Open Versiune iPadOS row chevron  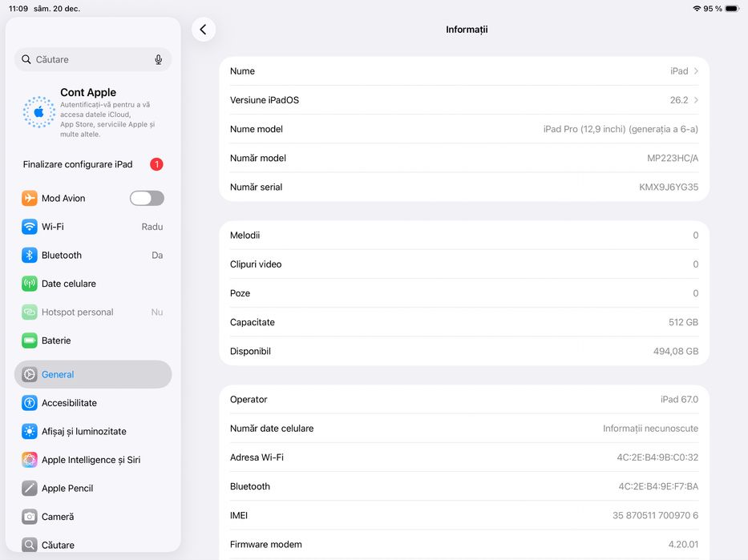pyautogui.click(x=696, y=100)
